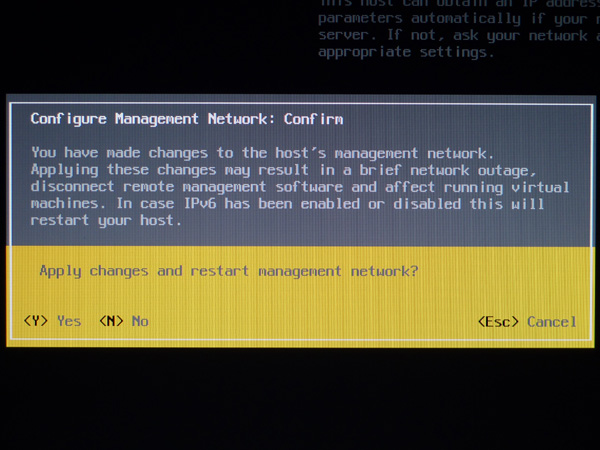Click the 'Apply changes and restart management network?' prompt

point(228,271)
